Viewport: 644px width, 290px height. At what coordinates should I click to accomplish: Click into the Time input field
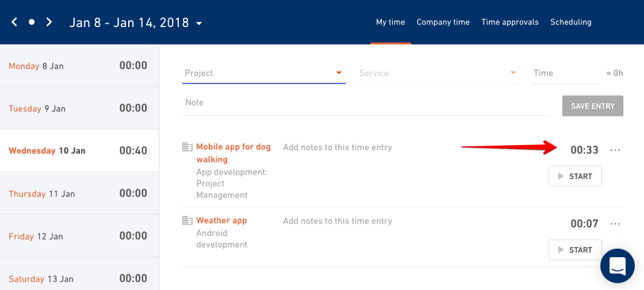[x=565, y=73]
